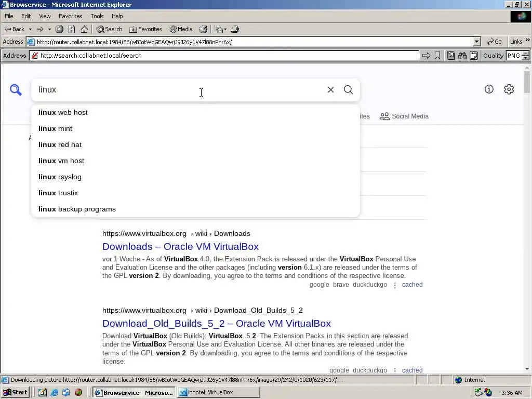Choose suggestion linux mint
532x399 pixels.
[x=195, y=129]
